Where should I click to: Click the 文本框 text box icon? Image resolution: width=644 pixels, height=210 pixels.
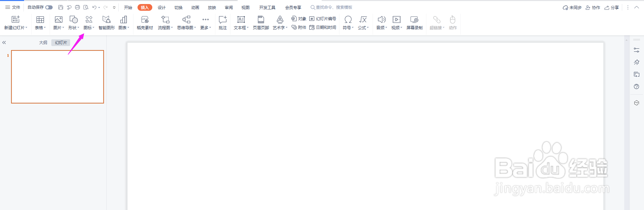(241, 19)
